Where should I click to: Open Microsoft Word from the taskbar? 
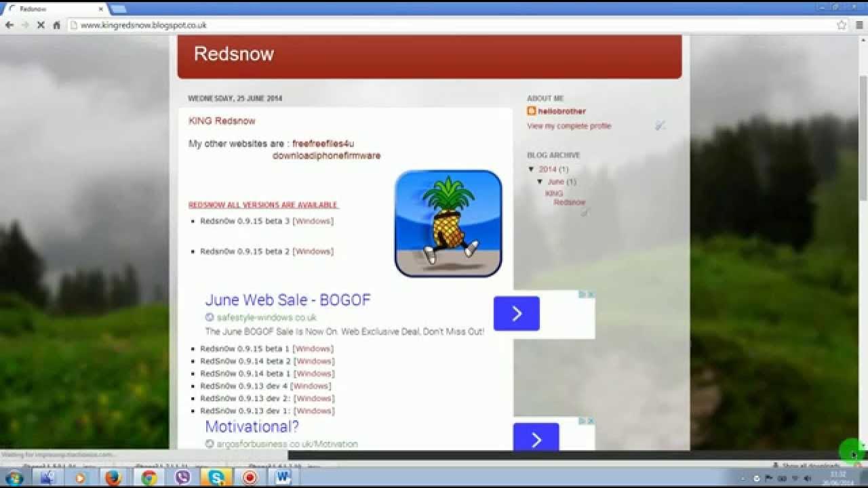[283, 478]
